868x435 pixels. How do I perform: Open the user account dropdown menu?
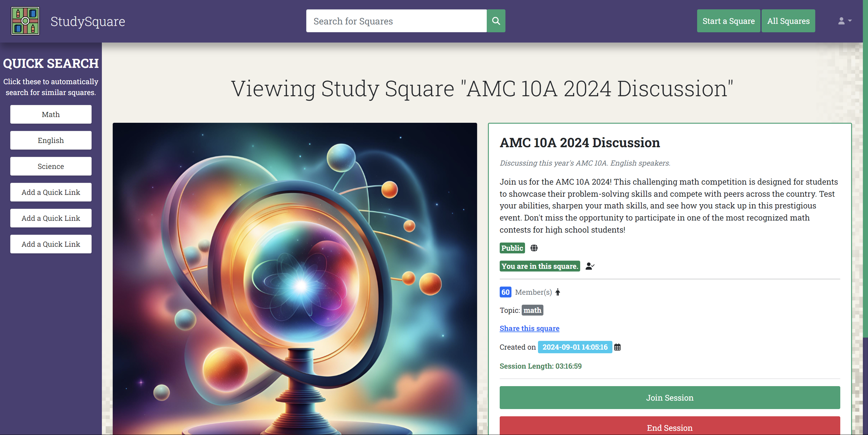point(844,21)
